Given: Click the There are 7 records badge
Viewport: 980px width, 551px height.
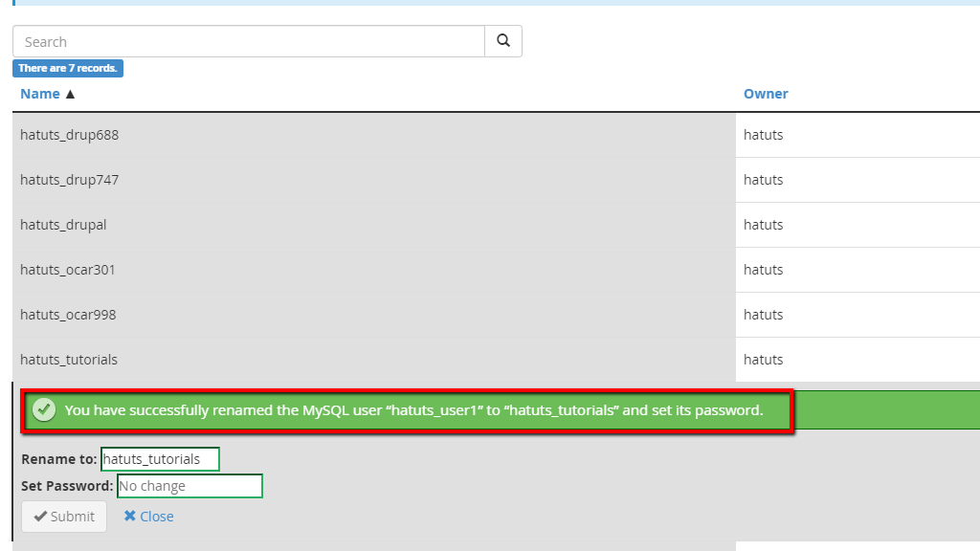Looking at the screenshot, I should pos(68,68).
